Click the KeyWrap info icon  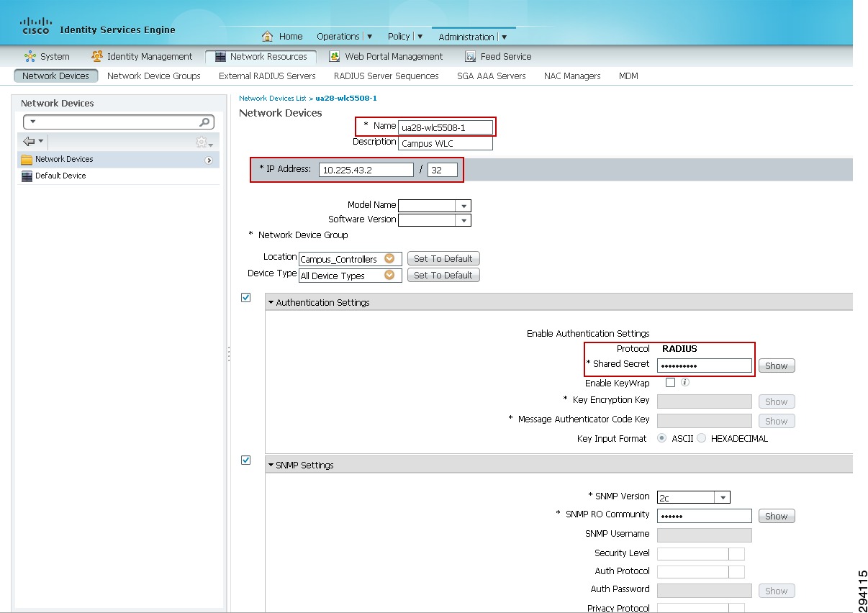(x=685, y=382)
